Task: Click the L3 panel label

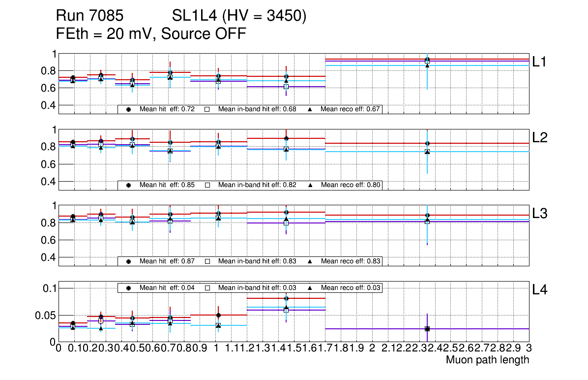Action: [x=540, y=213]
